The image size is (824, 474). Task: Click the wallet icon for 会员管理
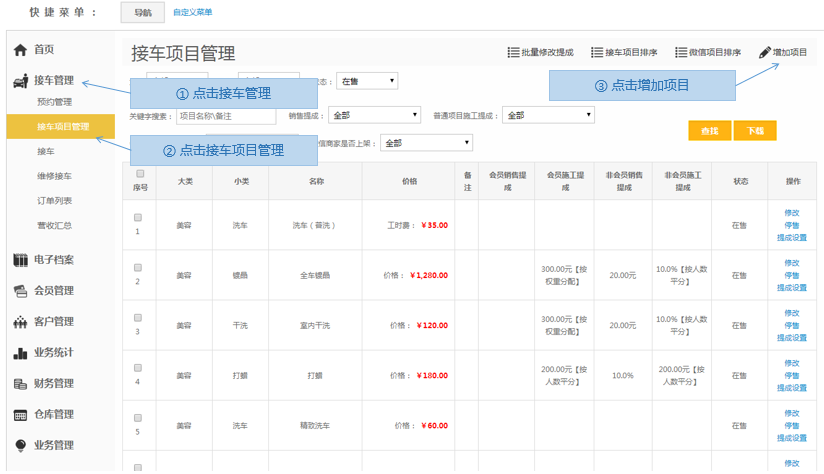point(20,291)
